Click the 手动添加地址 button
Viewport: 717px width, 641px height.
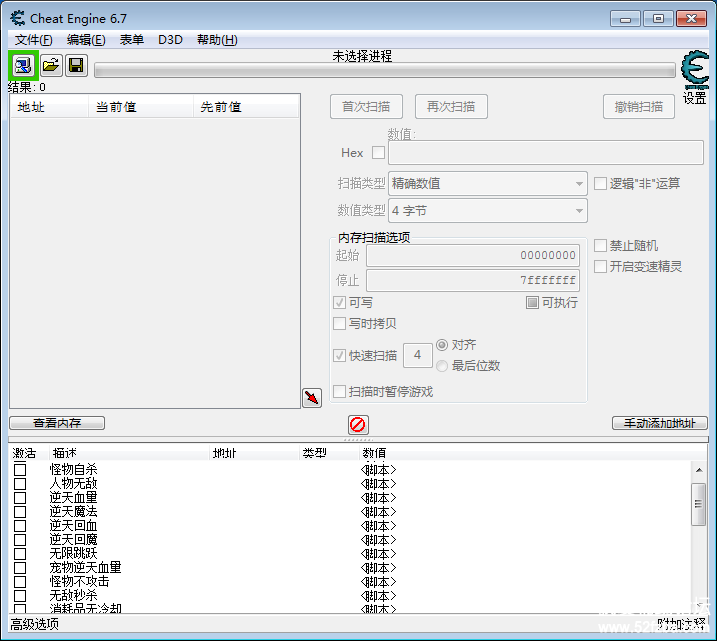pos(659,423)
